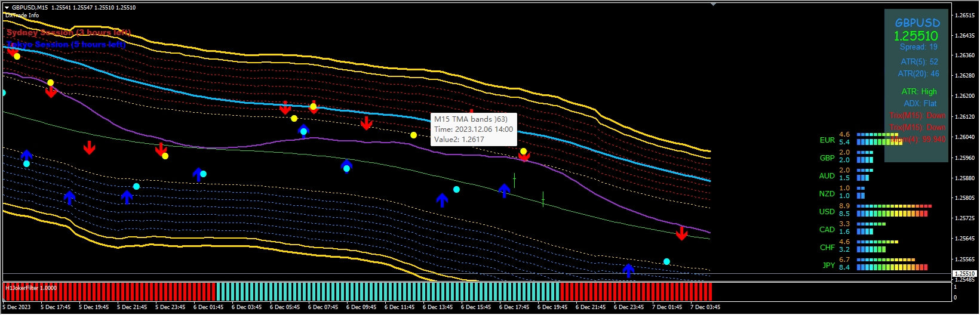
Task: Click the USD currency strength bars
Action: 893,210
